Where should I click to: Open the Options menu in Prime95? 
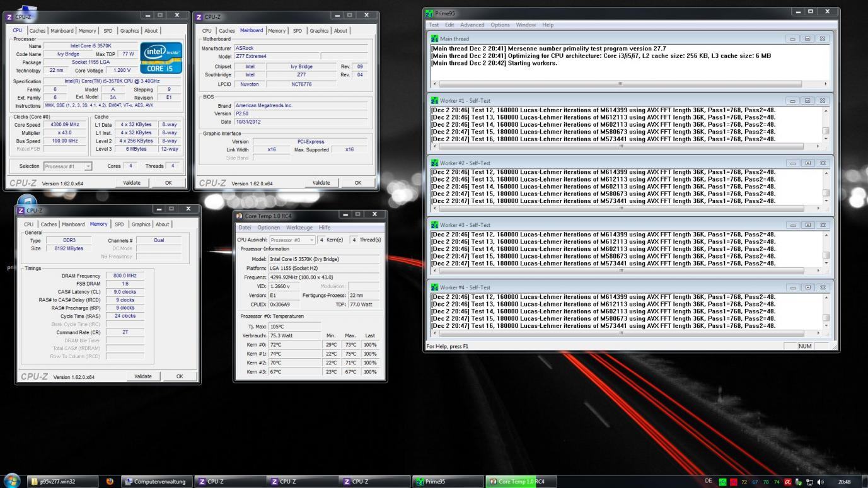pyautogui.click(x=500, y=25)
